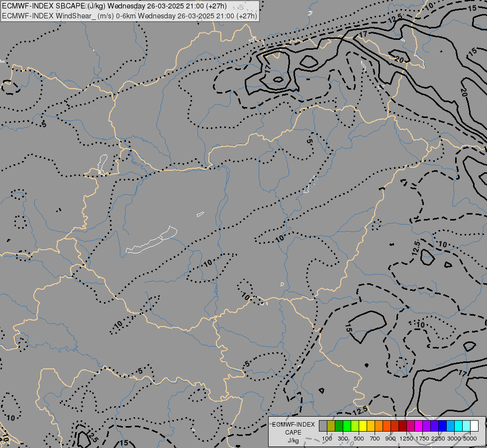Click the ECMWF-INDEX legend heading
The image size is (487, 448).
(x=293, y=425)
